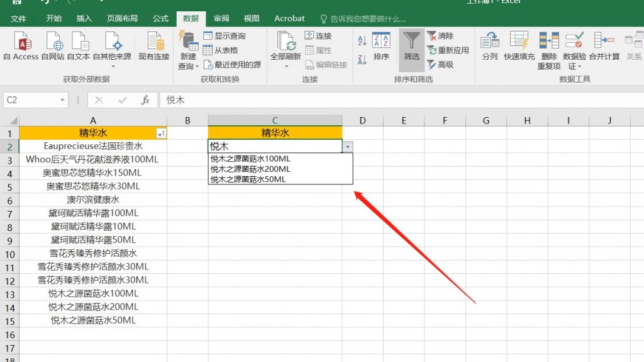Open the 文件 tab
This screenshot has height=362, width=644.
pyautogui.click(x=18, y=18)
